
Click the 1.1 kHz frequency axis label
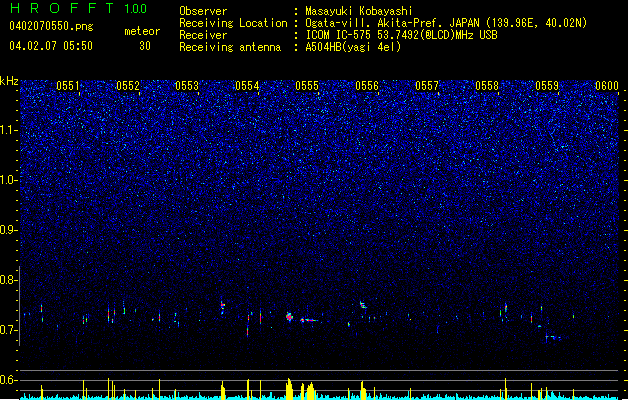9,130
